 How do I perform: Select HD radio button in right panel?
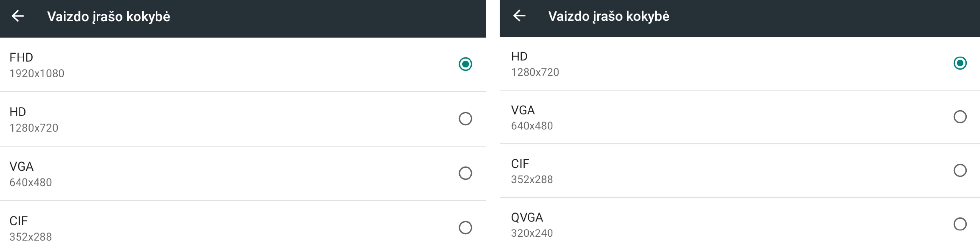[960, 63]
